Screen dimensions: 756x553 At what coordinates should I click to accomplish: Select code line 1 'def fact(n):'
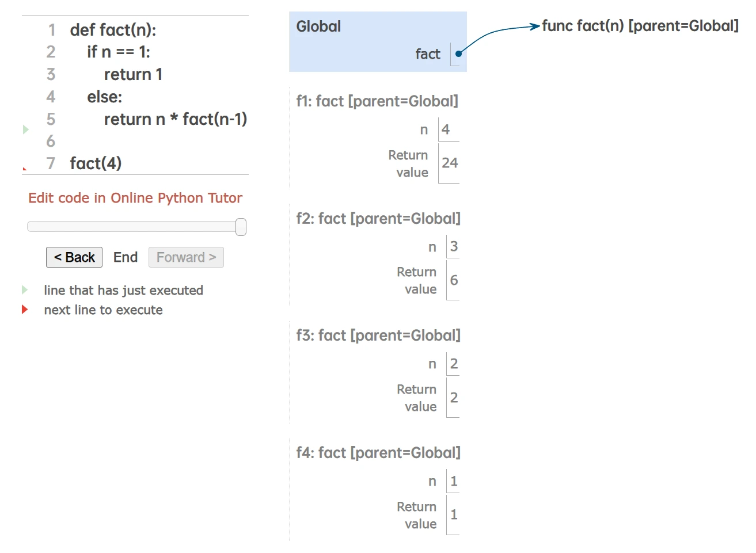(113, 30)
